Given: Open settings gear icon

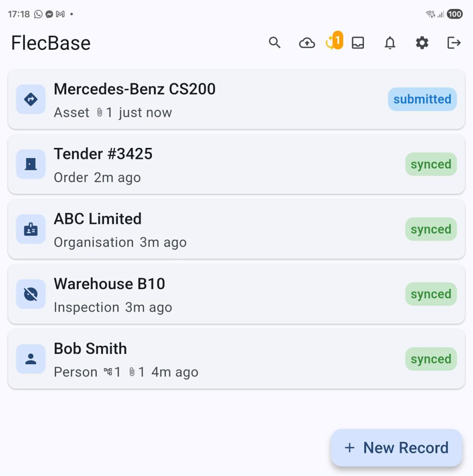Looking at the screenshot, I should coord(422,43).
